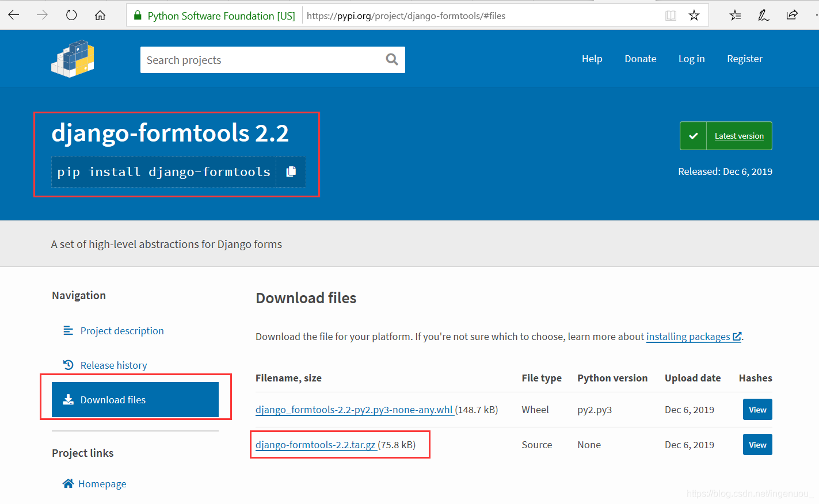Go to the browser home page icon

click(100, 16)
